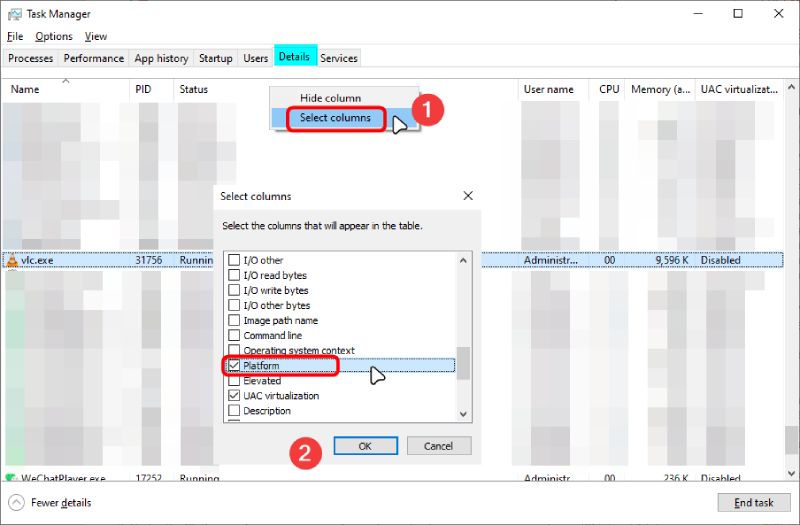This screenshot has height=525, width=800.
Task: Click the End task button
Action: (754, 503)
